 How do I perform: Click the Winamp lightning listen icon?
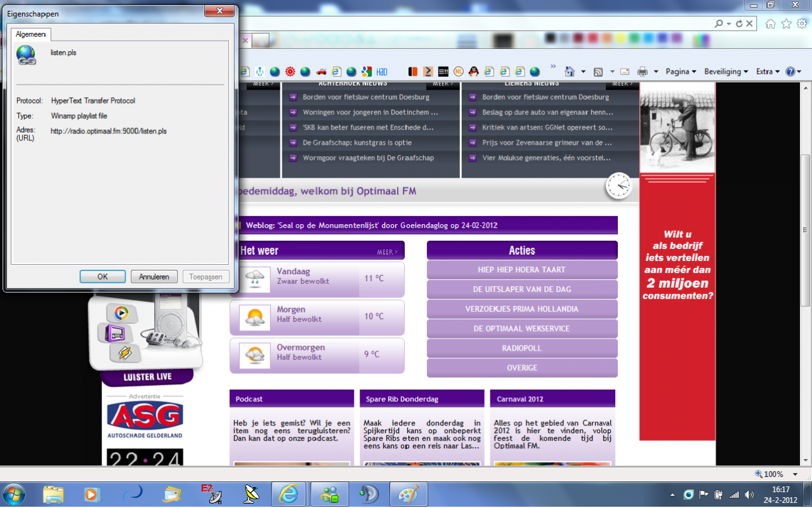click(x=125, y=353)
